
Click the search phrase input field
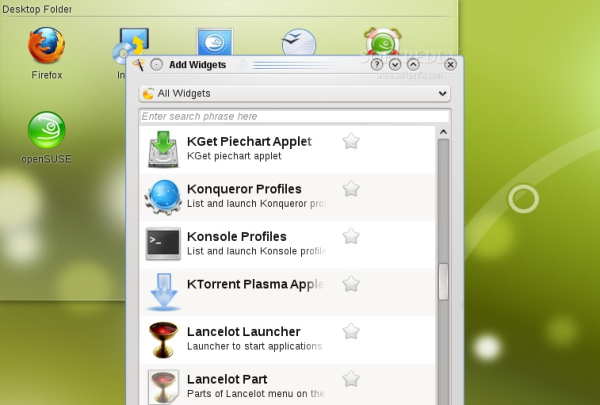point(295,116)
